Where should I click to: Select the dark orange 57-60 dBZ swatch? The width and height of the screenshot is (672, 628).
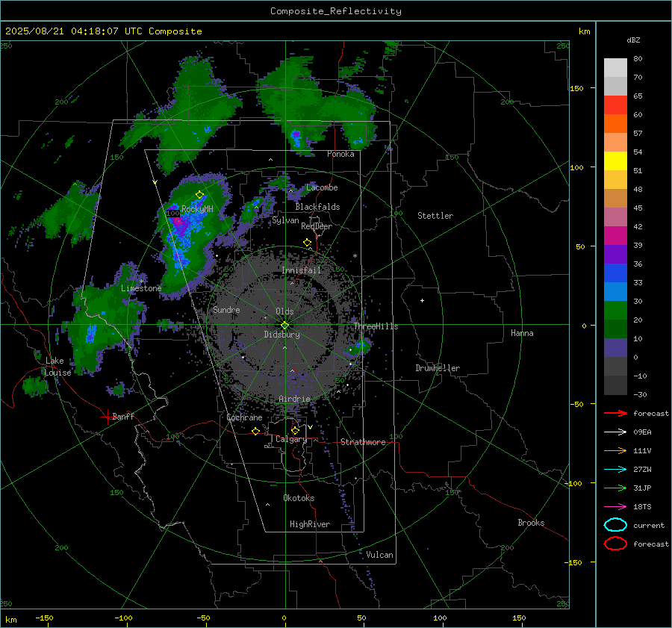[615, 124]
